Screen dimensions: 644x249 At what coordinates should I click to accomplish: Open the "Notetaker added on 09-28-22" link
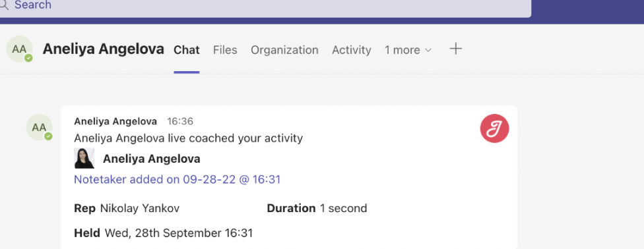point(177,179)
